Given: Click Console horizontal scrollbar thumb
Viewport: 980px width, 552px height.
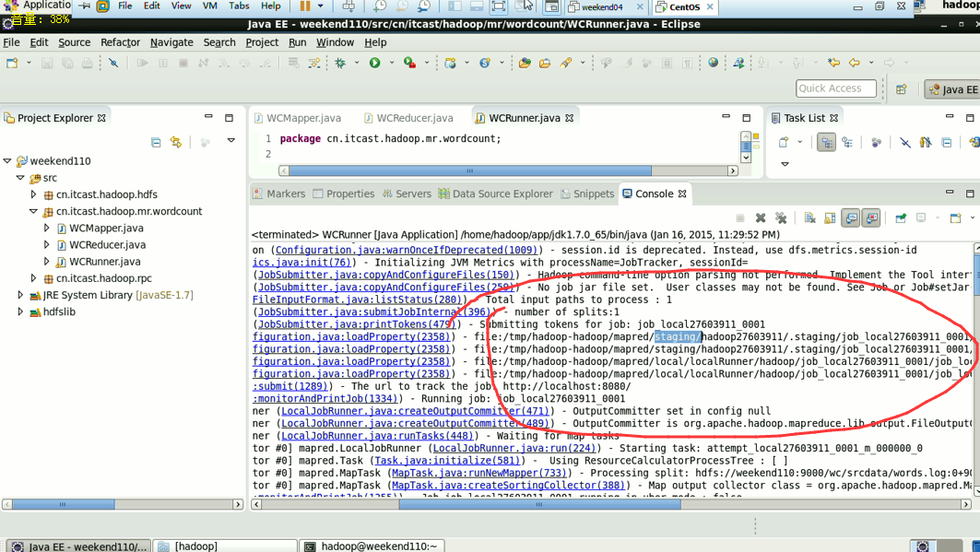Looking at the screenshot, I should click(x=539, y=504).
